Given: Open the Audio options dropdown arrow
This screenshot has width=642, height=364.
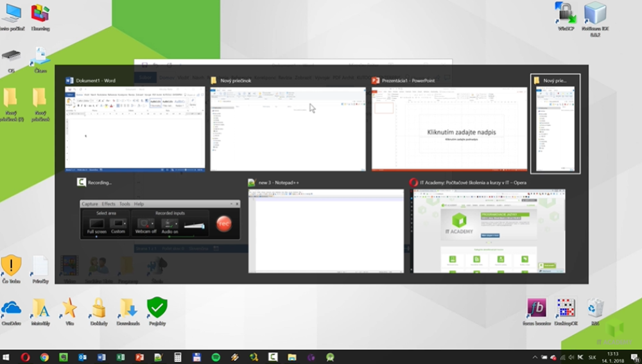Looking at the screenshot, I should tap(178, 223).
